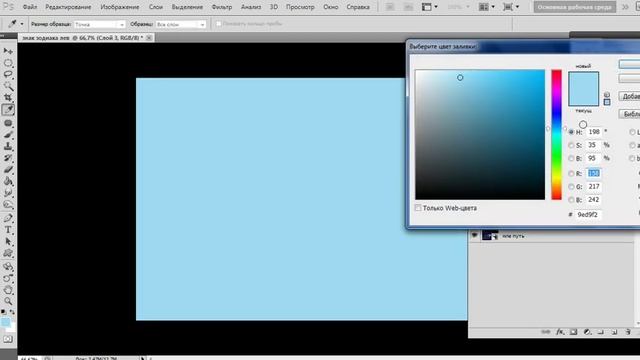Create new adjustment layer icon
Screen dimensions: 640x360
[x=587, y=332]
